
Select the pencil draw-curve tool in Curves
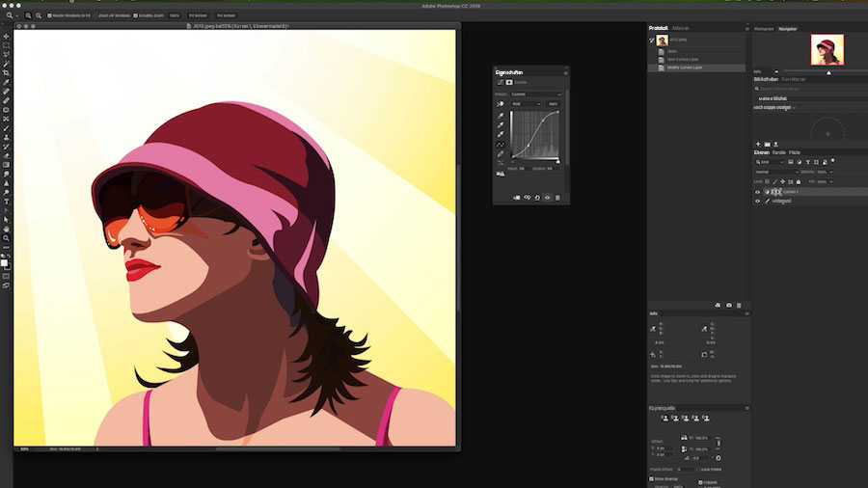(x=501, y=153)
